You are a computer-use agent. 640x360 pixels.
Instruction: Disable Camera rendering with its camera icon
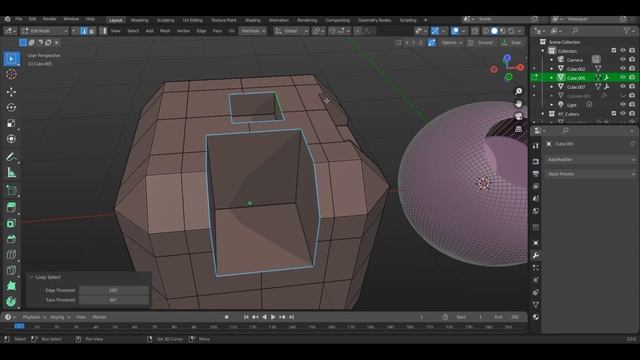click(x=632, y=60)
